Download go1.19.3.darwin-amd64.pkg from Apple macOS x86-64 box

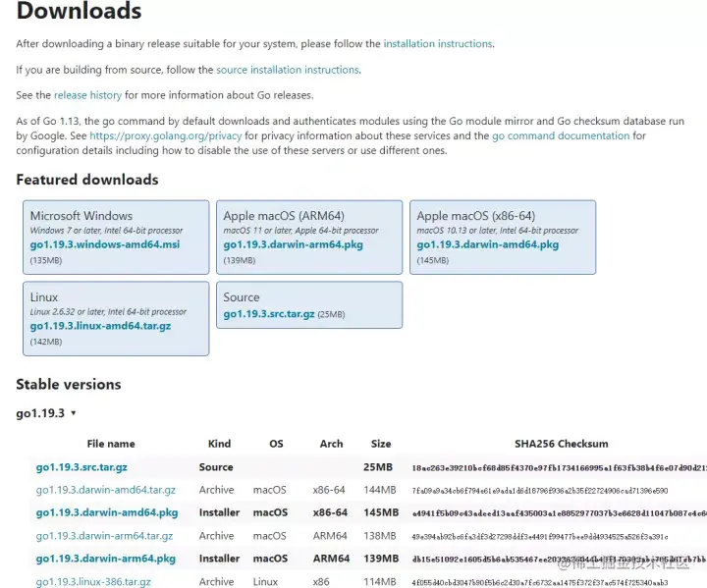tap(487, 244)
